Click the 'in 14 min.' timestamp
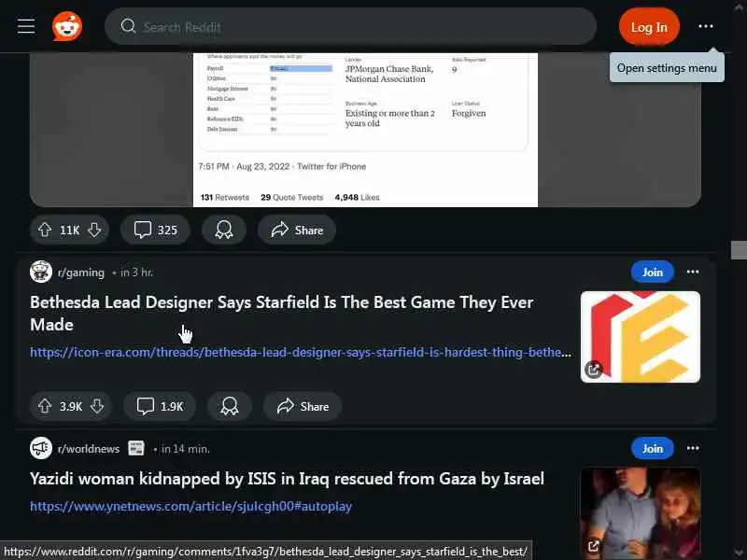 click(185, 449)
